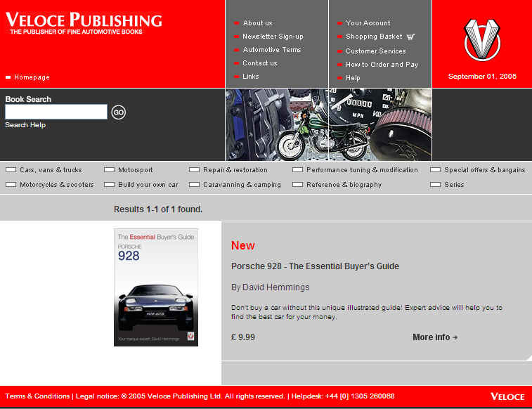Viewport: 532px width, 409px height.
Task: Click the '£ 9.99' price text
Action: 243,337
